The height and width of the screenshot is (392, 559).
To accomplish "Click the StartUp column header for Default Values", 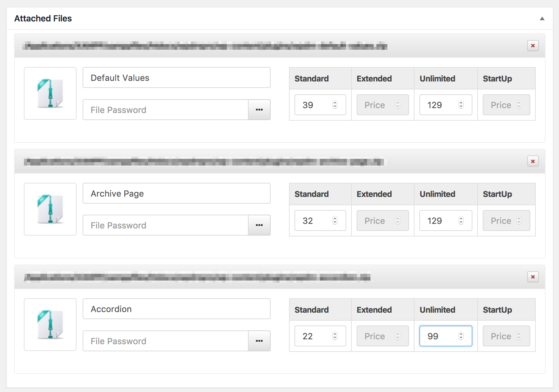I will [497, 78].
